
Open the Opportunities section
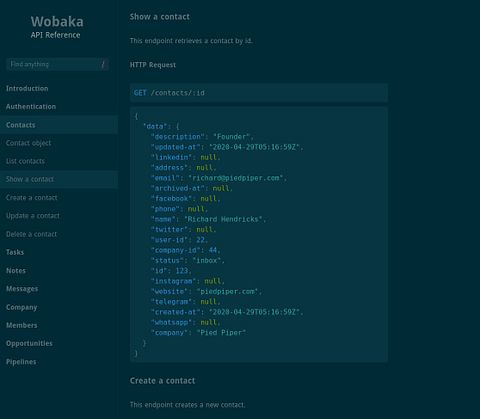[x=29, y=344]
